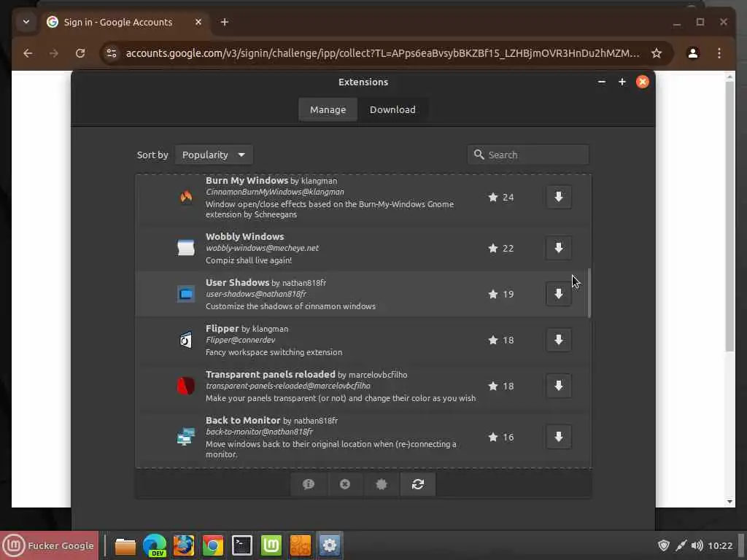Image resolution: width=747 pixels, height=560 pixels.
Task: Click Transparent panels reloaded red icon
Action: pos(186,386)
